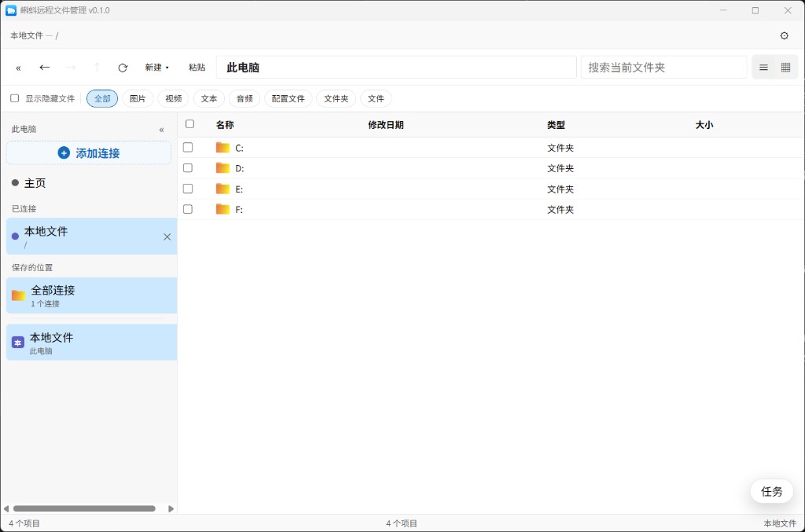Click the 搜索当前文件夹 search field
Image resolution: width=805 pixels, height=532 pixels.
pos(663,68)
